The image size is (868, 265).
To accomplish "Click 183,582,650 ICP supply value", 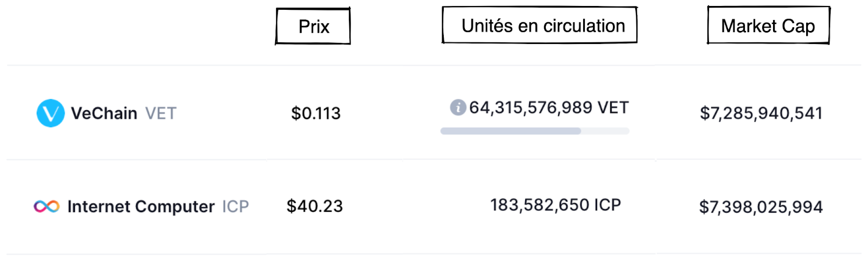I will pos(556,205).
